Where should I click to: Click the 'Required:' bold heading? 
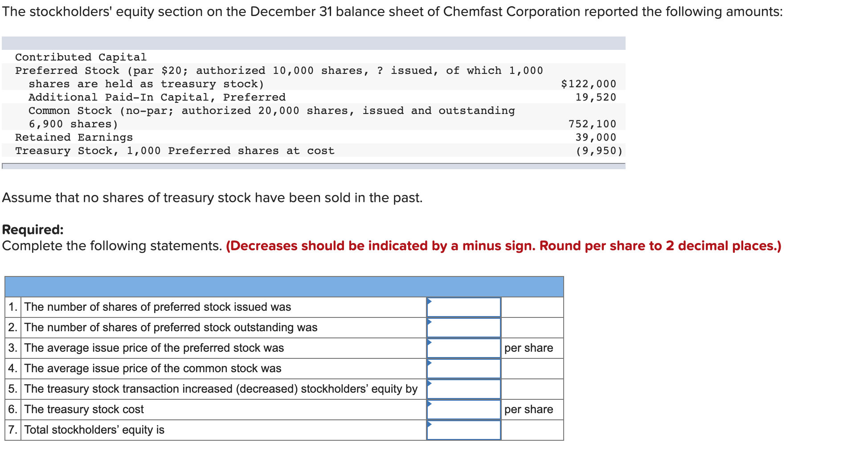click(33, 230)
